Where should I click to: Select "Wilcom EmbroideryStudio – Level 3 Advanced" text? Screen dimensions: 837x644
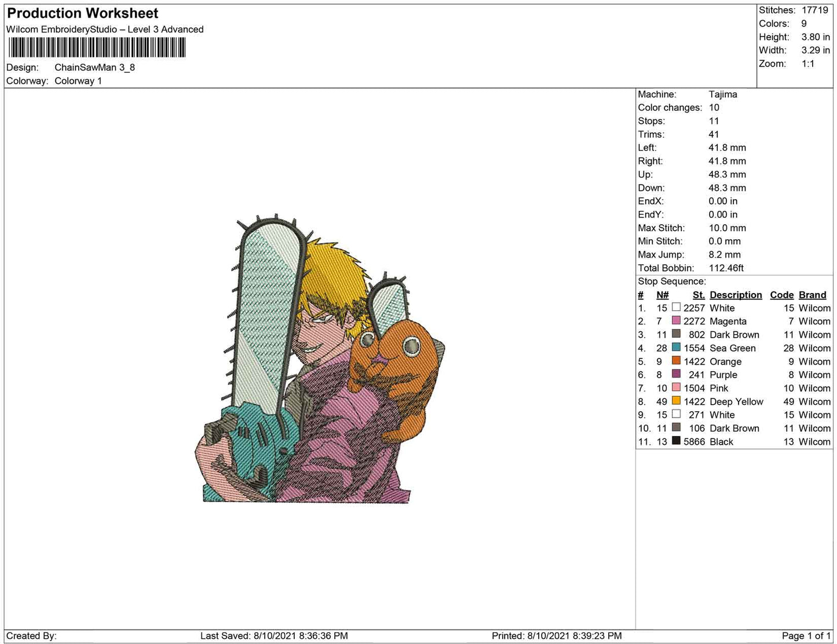coord(105,30)
